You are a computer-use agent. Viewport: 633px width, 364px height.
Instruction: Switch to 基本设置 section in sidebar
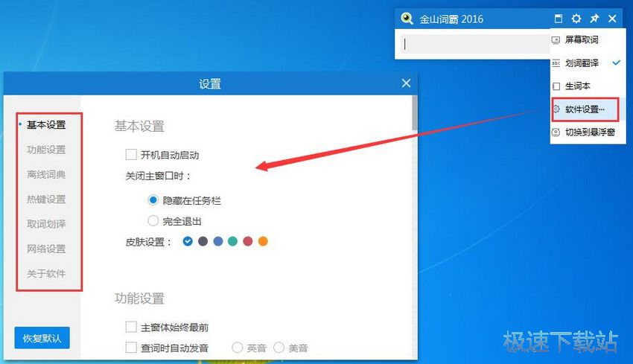tap(46, 125)
